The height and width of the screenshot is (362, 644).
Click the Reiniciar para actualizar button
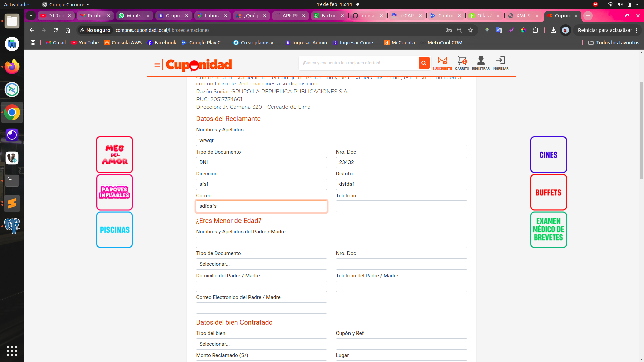[605, 30]
